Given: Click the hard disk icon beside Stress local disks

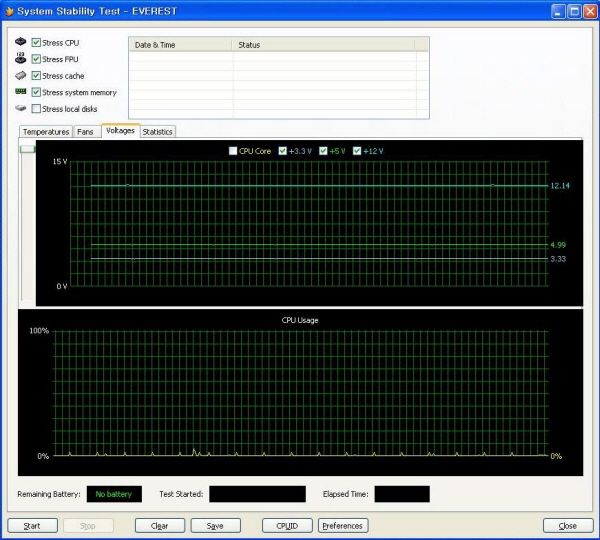Looking at the screenshot, I should 21,108.
